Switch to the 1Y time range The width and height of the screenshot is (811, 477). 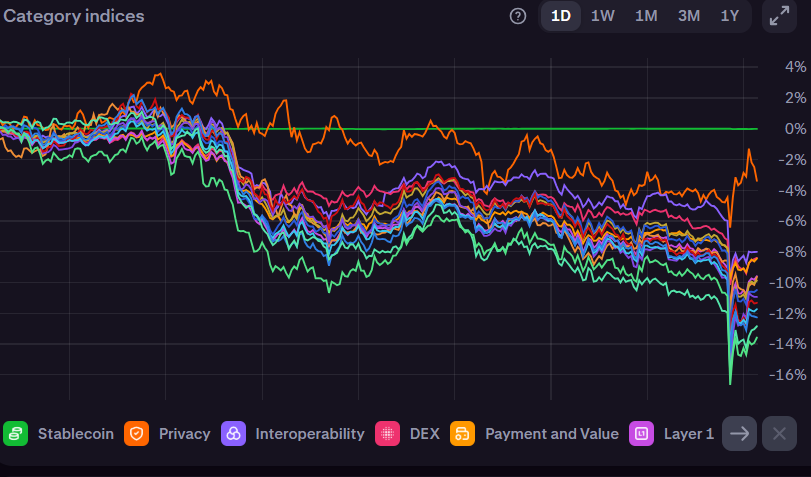coord(730,16)
